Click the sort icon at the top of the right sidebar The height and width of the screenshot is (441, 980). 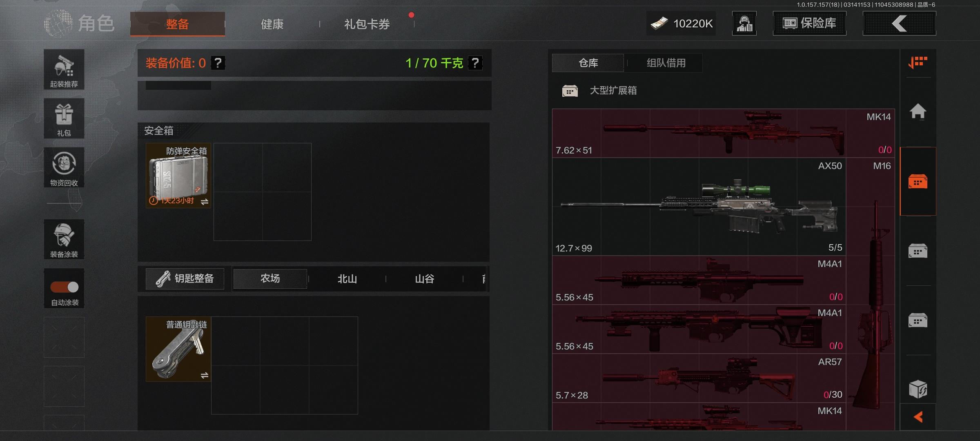(918, 62)
